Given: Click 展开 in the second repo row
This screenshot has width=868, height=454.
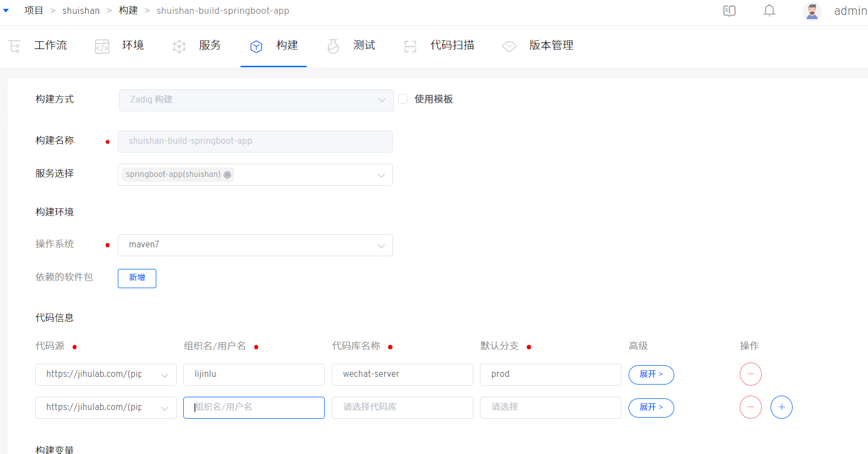Looking at the screenshot, I should click(x=651, y=408).
